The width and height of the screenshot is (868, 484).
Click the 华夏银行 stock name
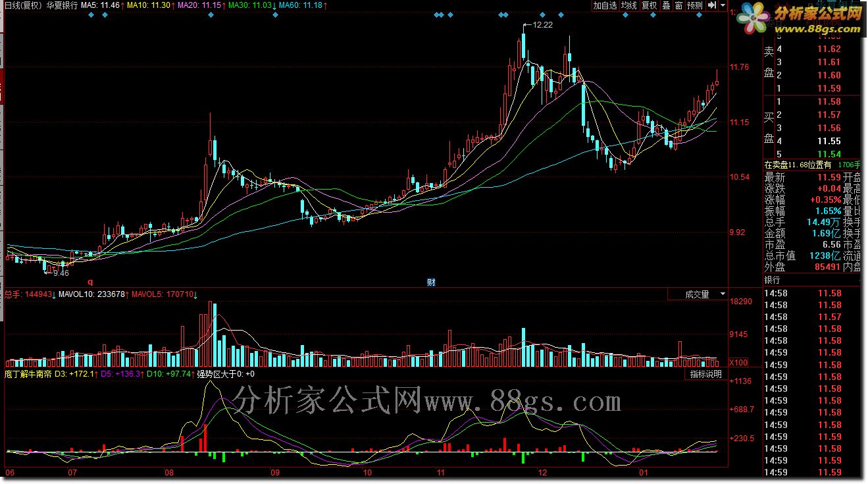(62, 5)
